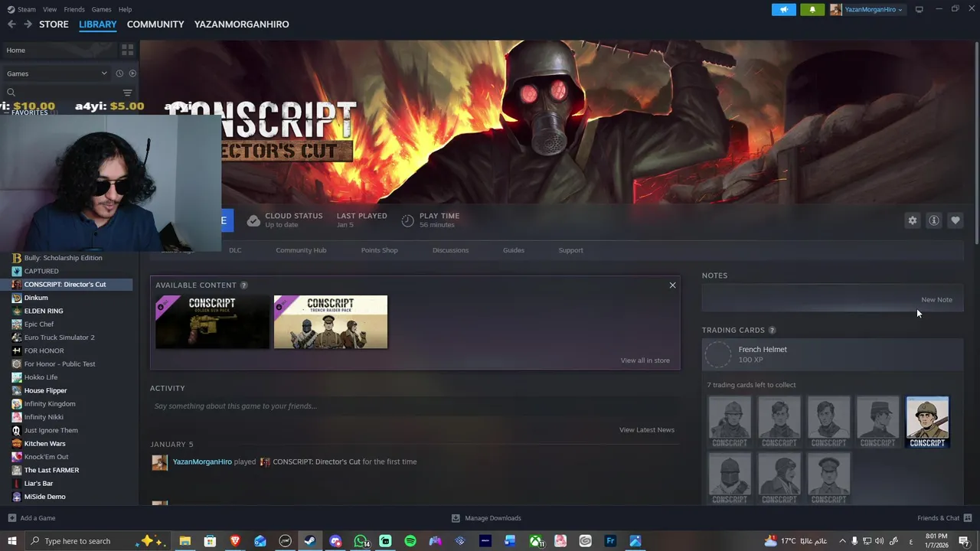Add CONSCRIPT to favorites heart icon
980x551 pixels.
[x=955, y=220]
